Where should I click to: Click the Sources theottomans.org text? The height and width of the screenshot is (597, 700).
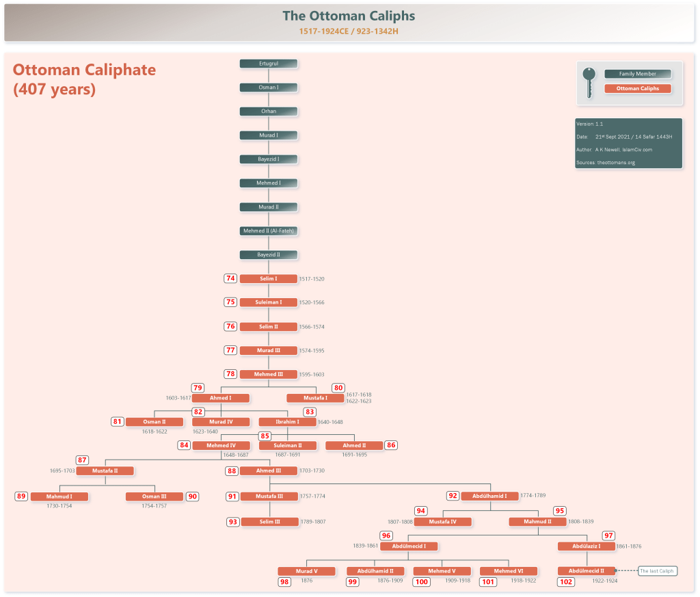tap(606, 163)
